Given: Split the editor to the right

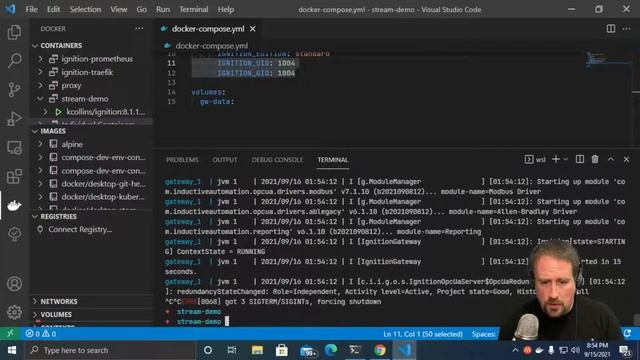Looking at the screenshot, I should (x=611, y=29).
